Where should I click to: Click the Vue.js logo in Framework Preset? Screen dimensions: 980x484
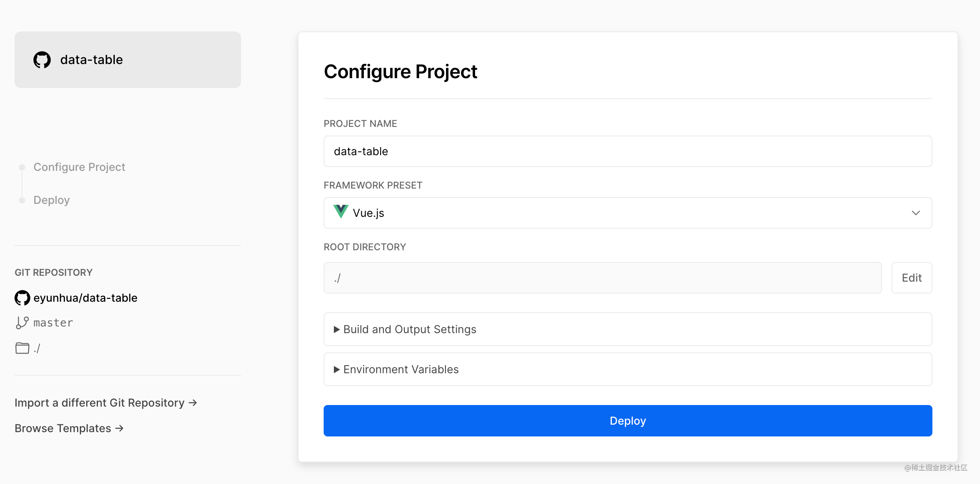(341, 212)
